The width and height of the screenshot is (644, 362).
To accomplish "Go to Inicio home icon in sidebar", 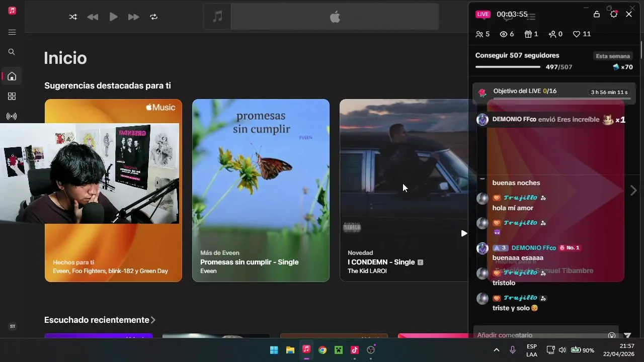I will point(12,76).
